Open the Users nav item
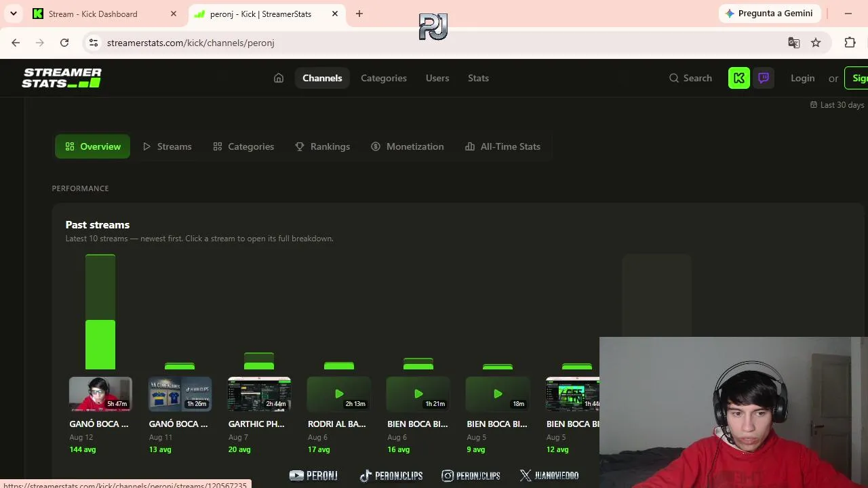This screenshot has height=488, width=868. click(437, 78)
